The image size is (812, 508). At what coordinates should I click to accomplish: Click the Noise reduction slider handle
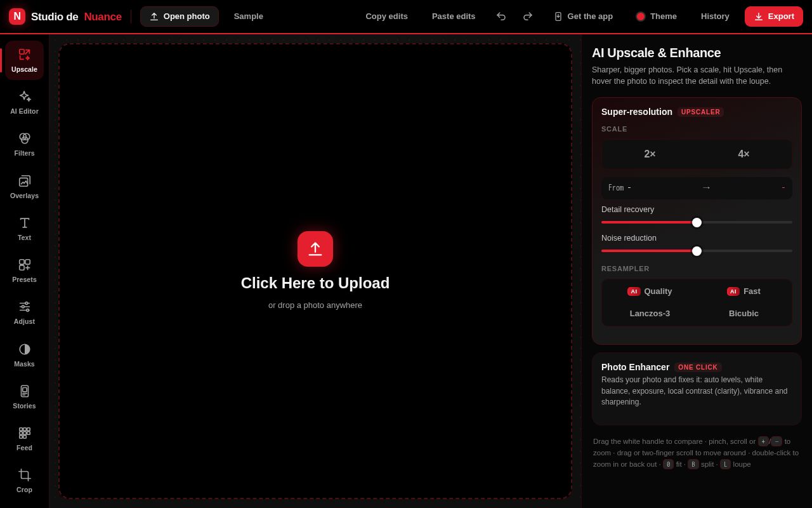(697, 251)
